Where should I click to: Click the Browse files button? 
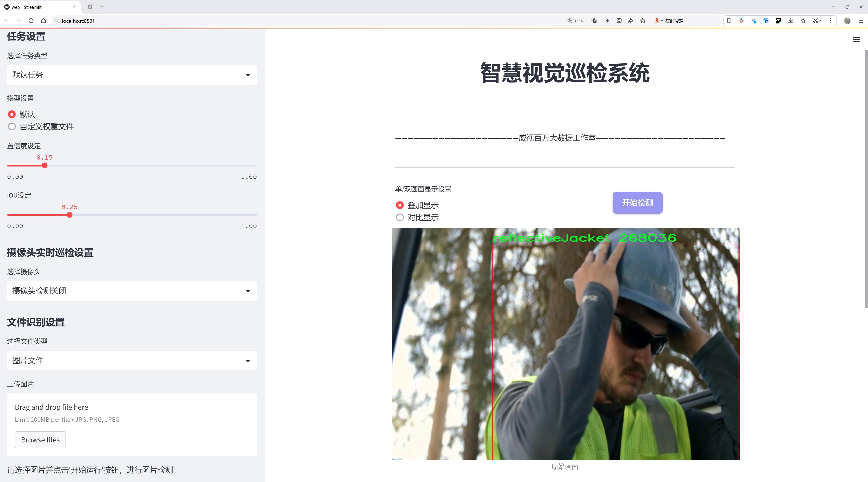click(40, 440)
